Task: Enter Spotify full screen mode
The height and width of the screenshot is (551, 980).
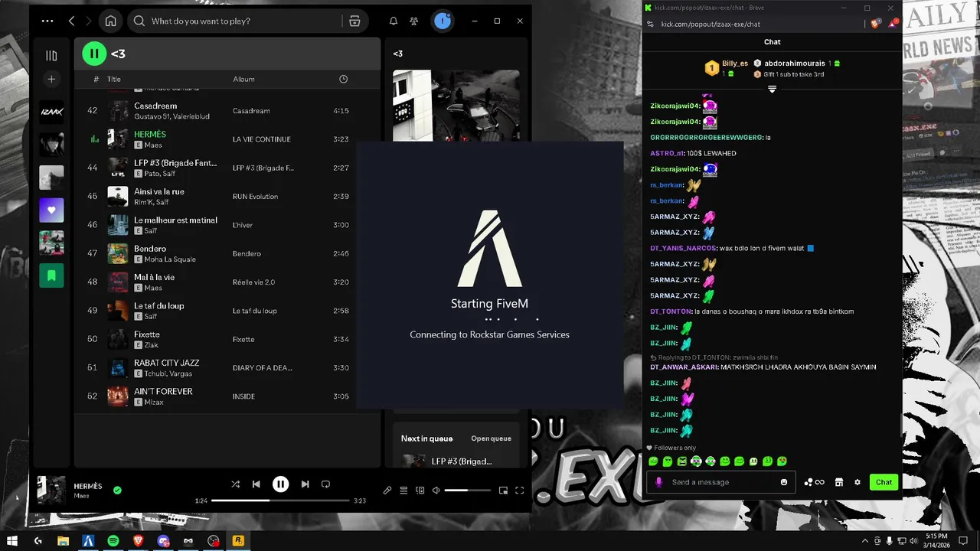Action: tap(519, 491)
